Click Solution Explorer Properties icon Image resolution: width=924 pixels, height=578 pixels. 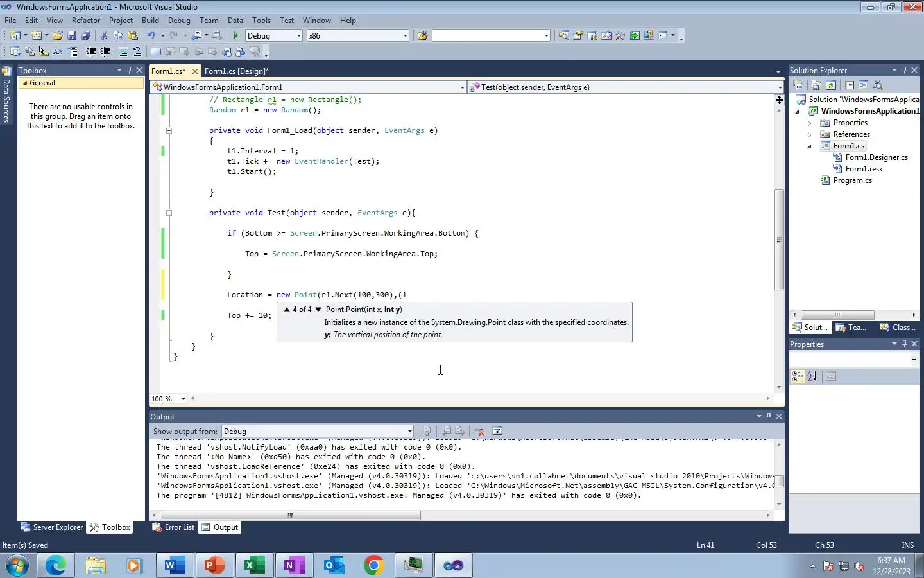[798, 85]
